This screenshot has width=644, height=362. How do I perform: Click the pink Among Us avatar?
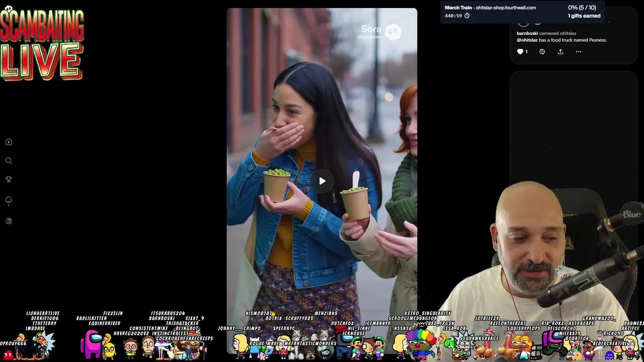point(92,344)
